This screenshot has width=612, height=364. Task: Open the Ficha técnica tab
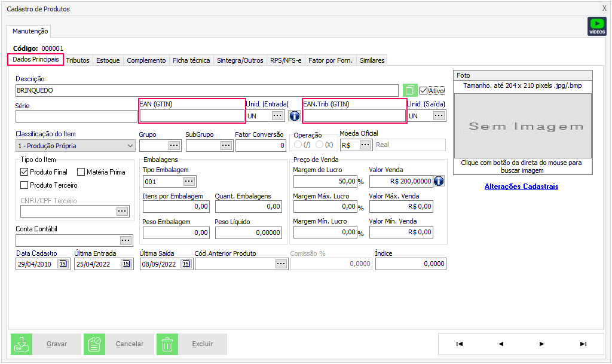pos(191,60)
